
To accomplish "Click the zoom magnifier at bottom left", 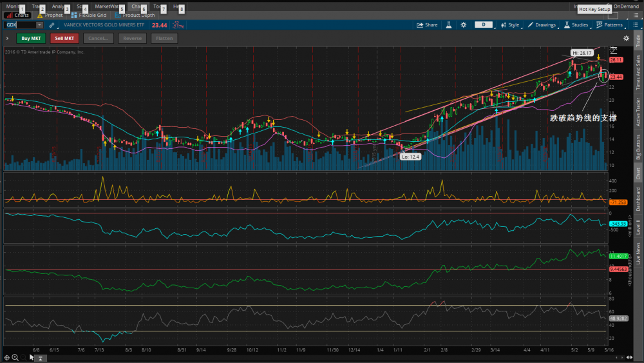I will click(15, 357).
